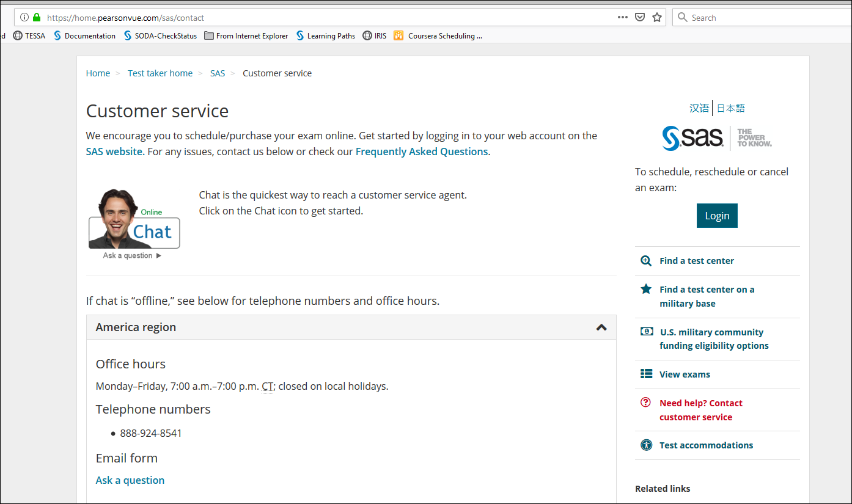Click the Ask a question email link
This screenshot has width=852, height=504.
point(130,480)
